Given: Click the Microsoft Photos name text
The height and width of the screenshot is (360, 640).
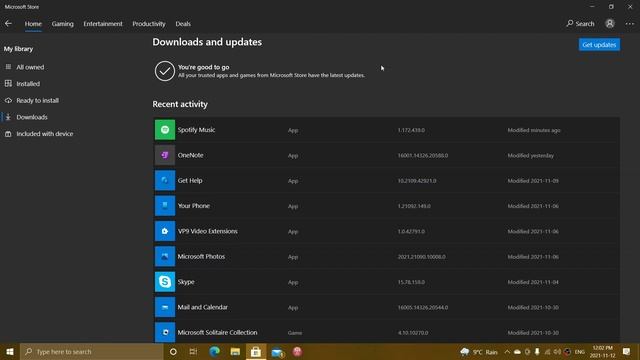Looking at the screenshot, I should coord(201,256).
